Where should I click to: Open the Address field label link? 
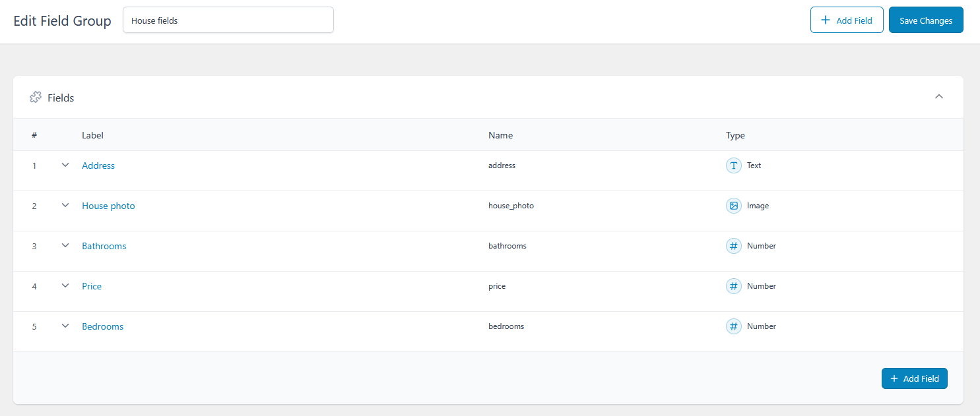pos(98,165)
